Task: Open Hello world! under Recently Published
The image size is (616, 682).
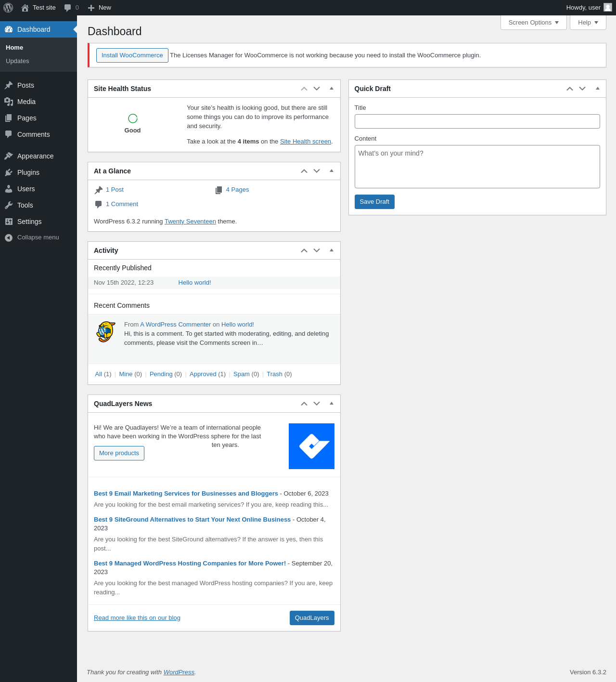Action: 194,283
